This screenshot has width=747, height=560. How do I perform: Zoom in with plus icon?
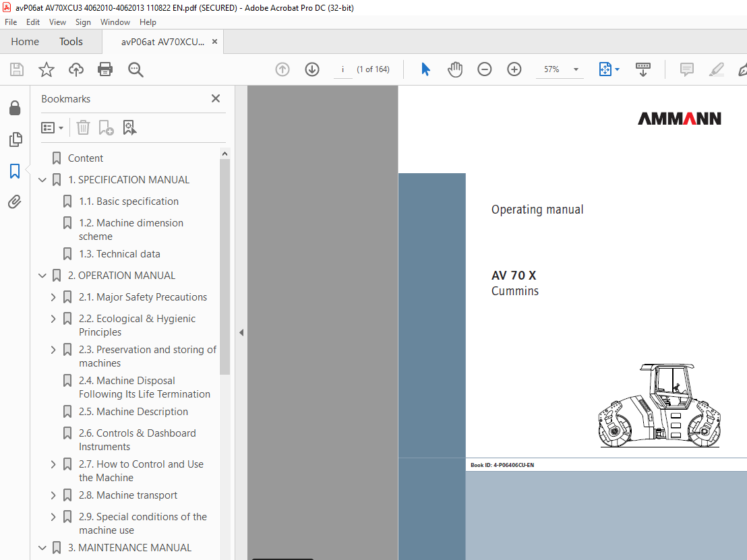click(514, 69)
